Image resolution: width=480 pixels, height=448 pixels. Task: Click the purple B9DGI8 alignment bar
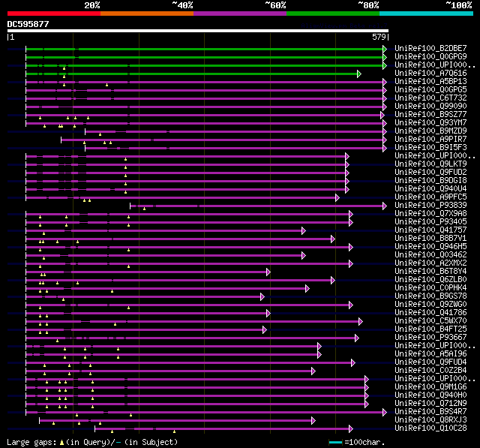point(186,182)
